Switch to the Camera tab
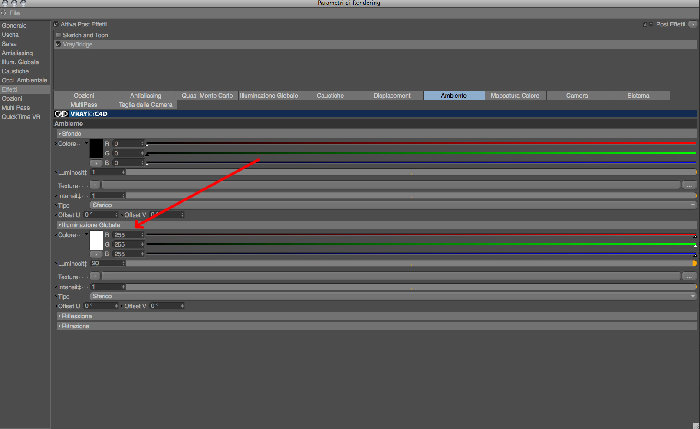700x429 pixels. (577, 96)
